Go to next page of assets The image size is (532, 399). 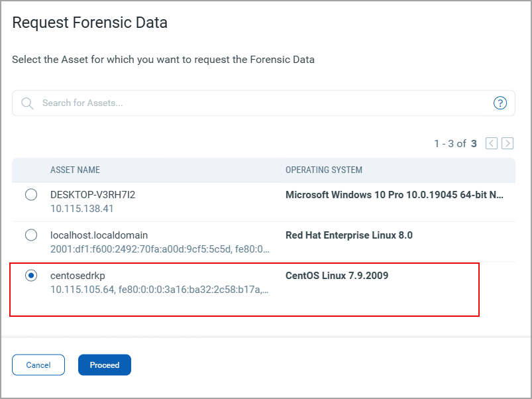507,143
